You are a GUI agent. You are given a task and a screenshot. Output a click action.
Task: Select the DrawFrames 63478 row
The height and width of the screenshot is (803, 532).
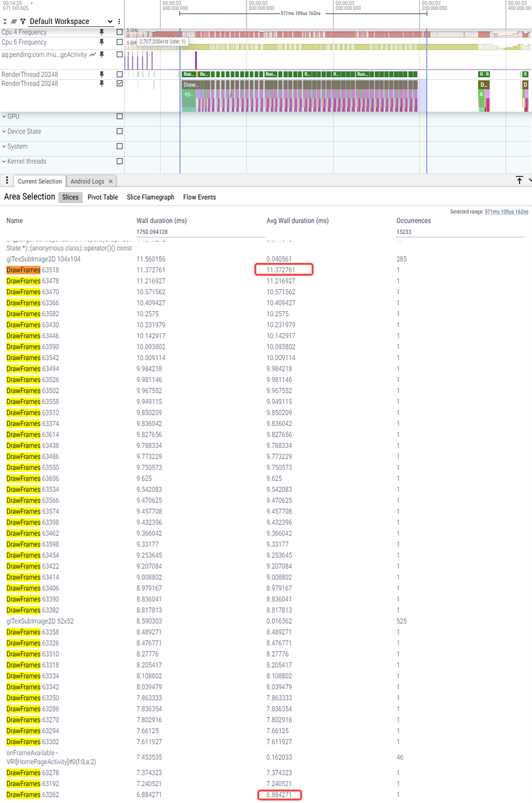266,281
